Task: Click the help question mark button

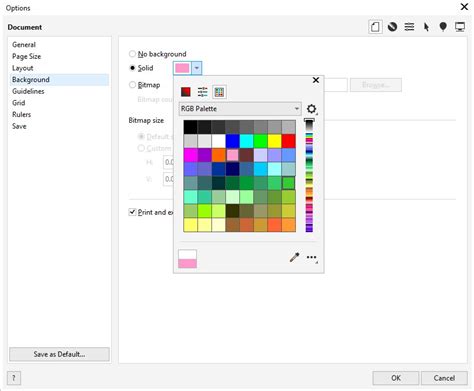Action: pos(14,378)
